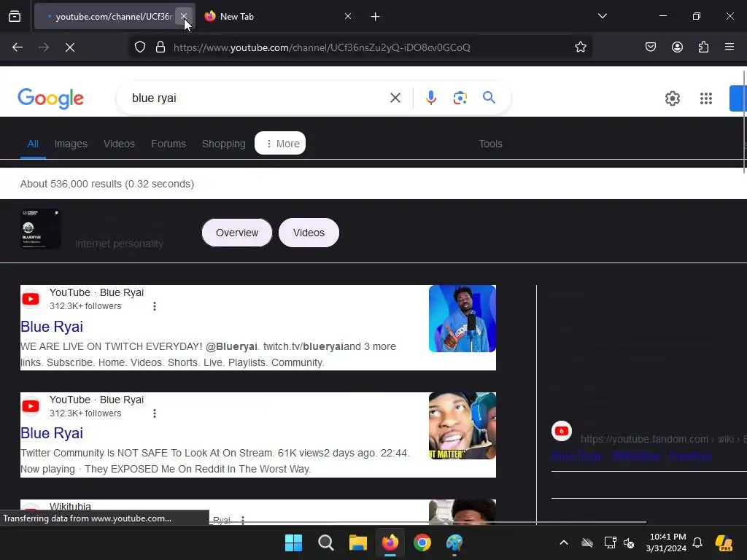
Task: Go forward one page
Action: (44, 47)
